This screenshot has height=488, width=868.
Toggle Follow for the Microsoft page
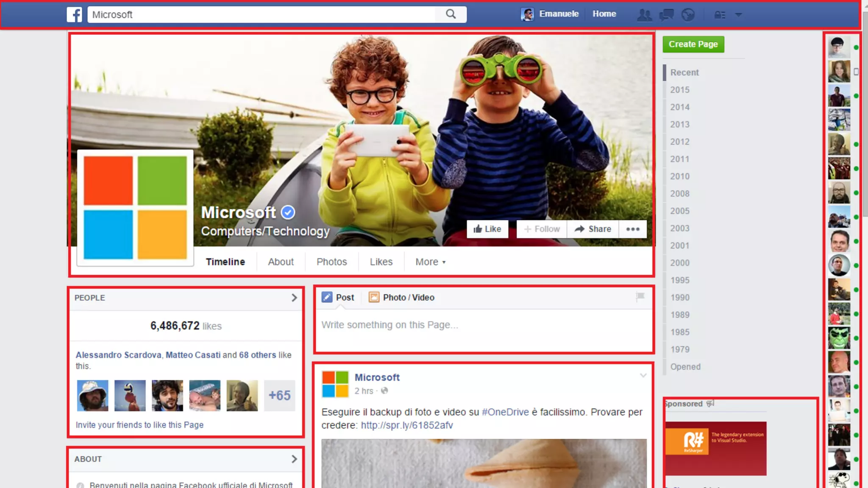point(542,229)
